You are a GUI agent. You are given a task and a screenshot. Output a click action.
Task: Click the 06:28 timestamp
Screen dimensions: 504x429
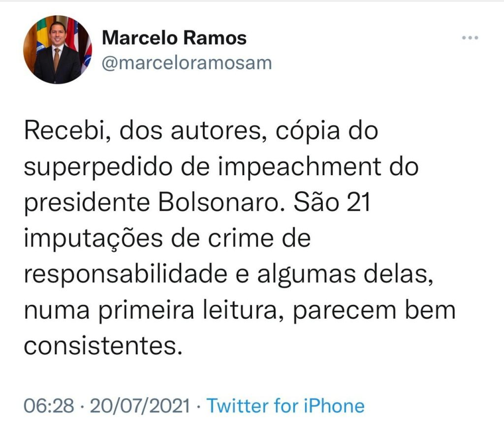(x=49, y=405)
